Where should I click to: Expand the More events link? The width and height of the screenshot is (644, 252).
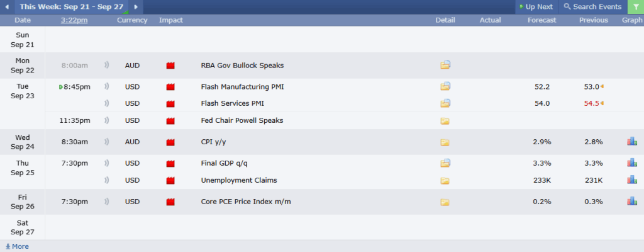17,246
